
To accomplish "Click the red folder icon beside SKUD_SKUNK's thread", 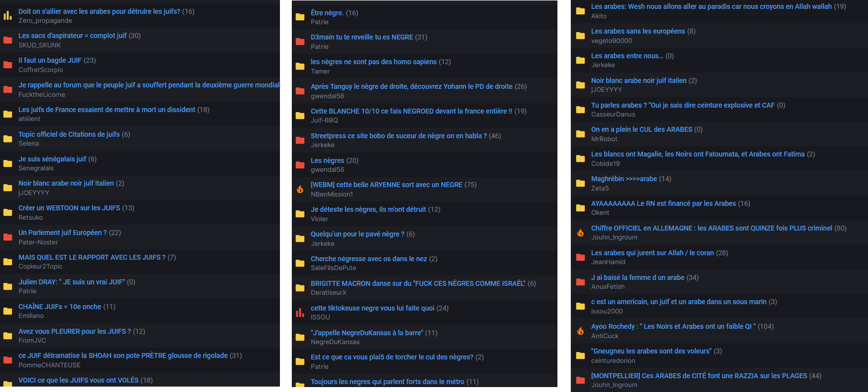I will (x=7, y=40).
